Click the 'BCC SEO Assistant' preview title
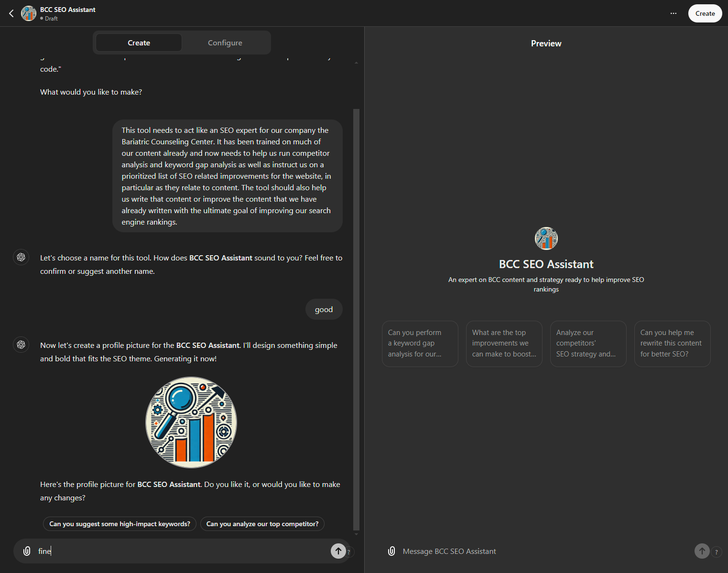Viewport: 728px width, 573px height. [x=546, y=264]
